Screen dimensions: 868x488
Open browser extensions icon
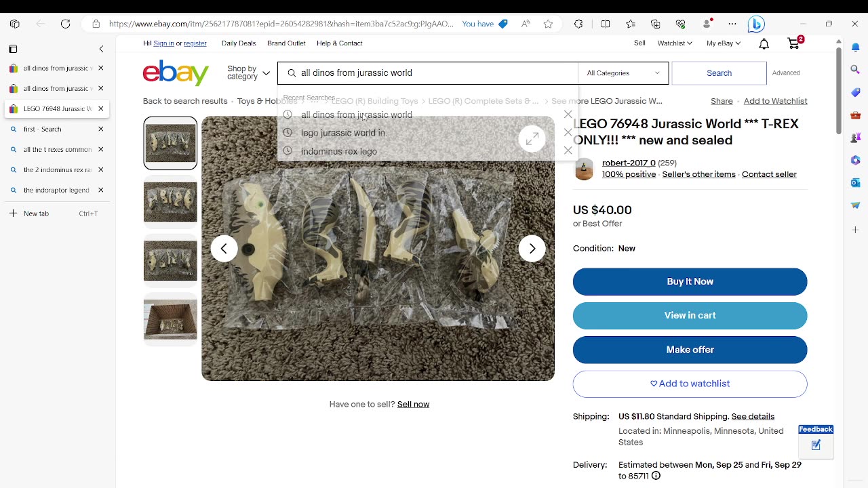point(578,24)
